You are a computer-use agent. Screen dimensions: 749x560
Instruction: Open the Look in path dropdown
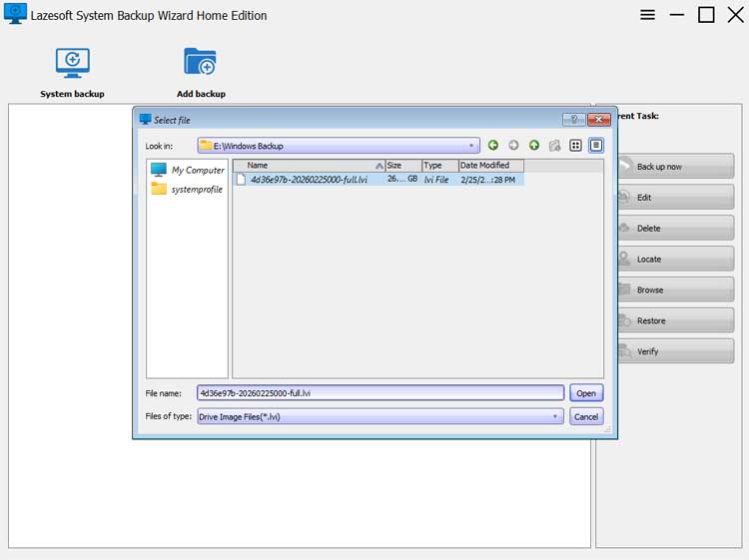coord(339,146)
